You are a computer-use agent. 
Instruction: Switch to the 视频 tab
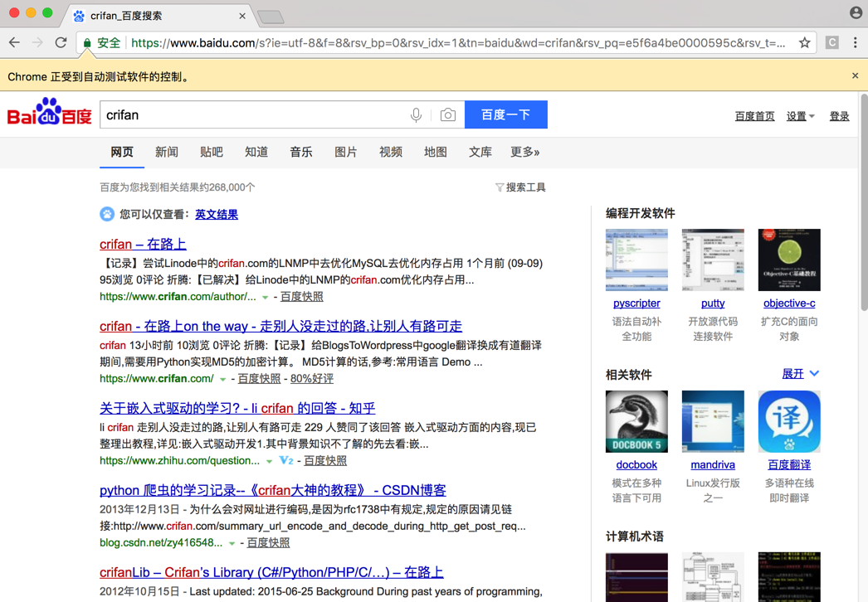[391, 153]
